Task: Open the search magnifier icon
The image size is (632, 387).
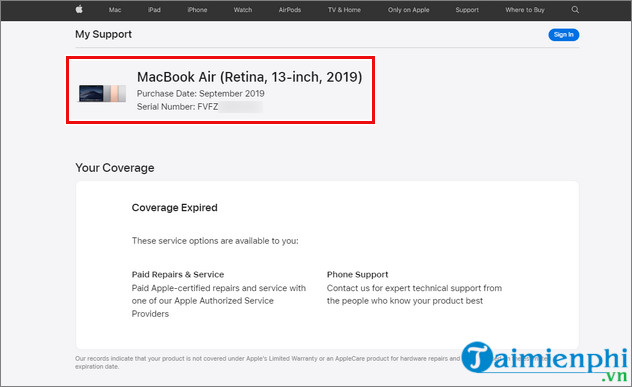Action: pos(575,10)
